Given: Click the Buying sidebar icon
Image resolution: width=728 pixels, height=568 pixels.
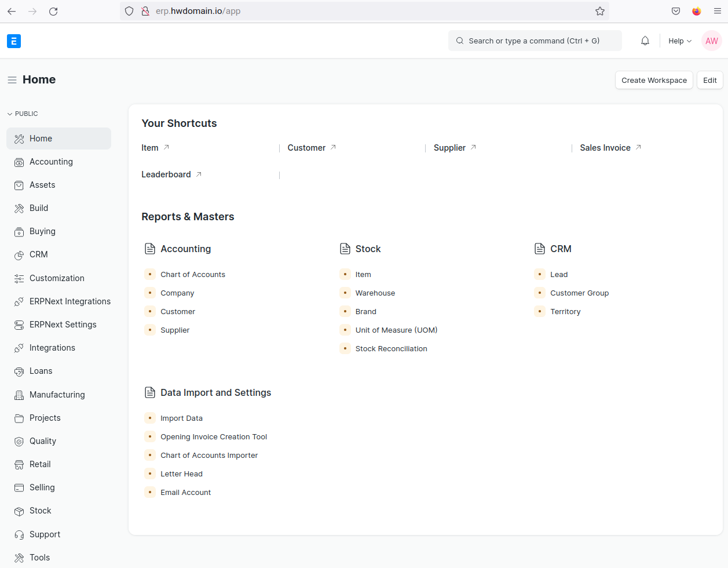Looking at the screenshot, I should [19, 232].
